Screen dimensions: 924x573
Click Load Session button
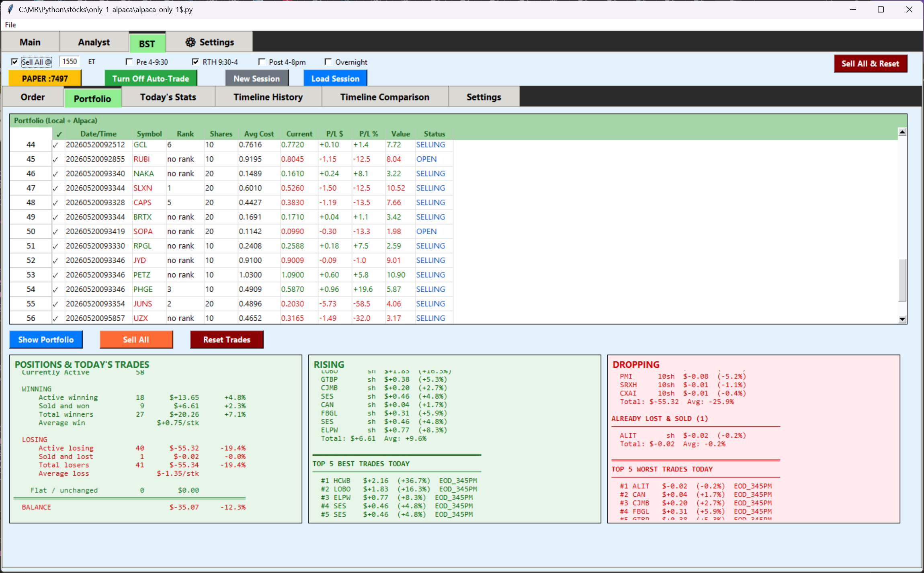pos(335,78)
